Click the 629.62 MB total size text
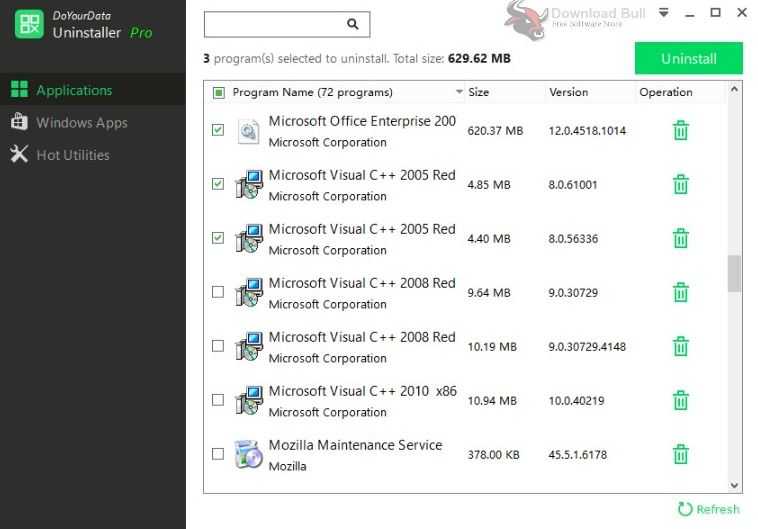The height and width of the screenshot is (529, 758). 479,59
